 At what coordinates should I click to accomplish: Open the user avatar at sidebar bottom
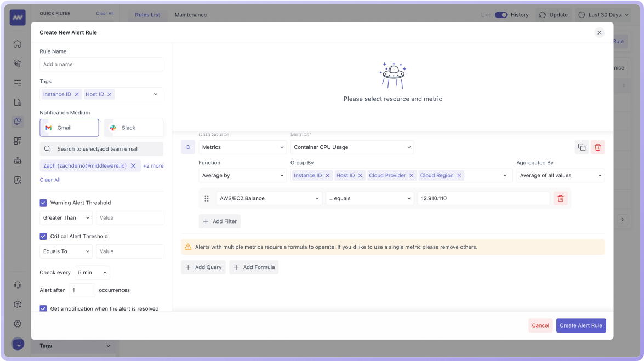tap(18, 344)
